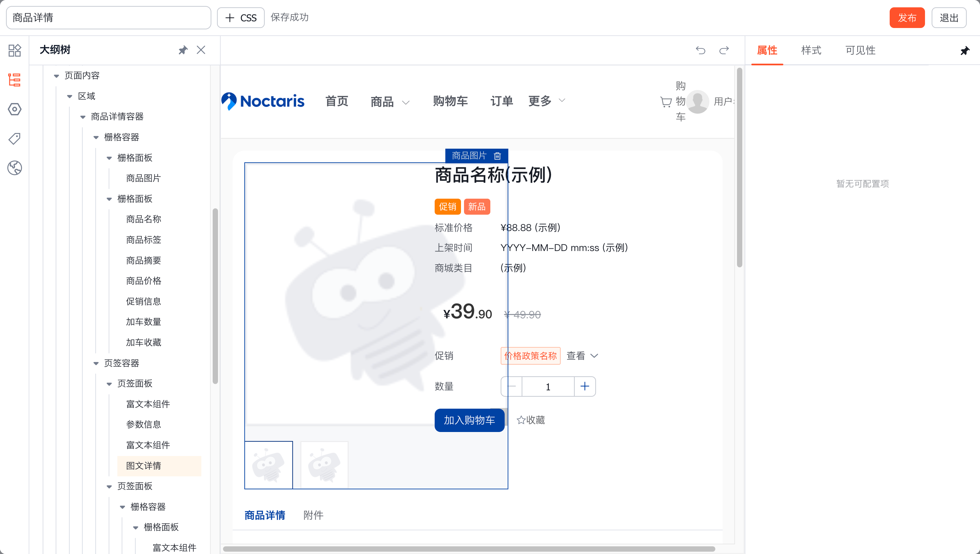
Task: Pin the 大纲树 panel
Action: coord(183,50)
